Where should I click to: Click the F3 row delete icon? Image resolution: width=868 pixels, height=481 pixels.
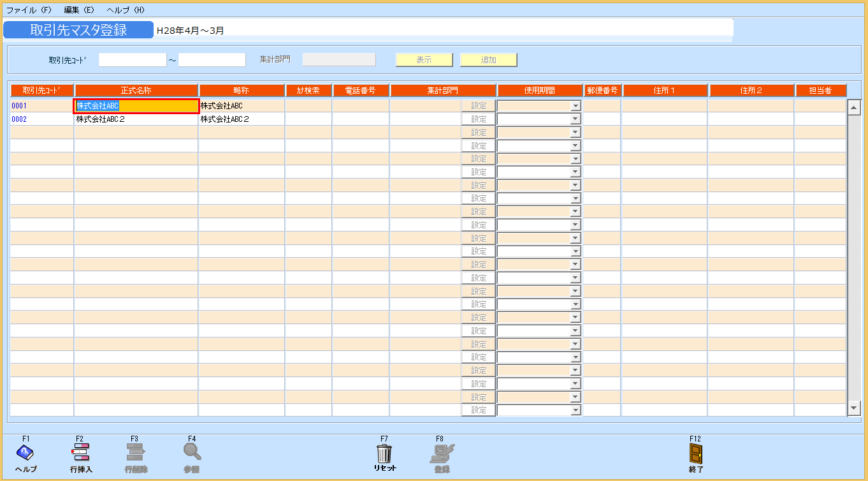(x=135, y=453)
